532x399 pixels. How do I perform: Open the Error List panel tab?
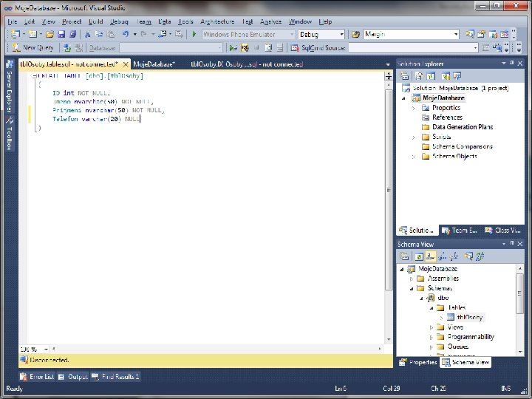pos(37,377)
